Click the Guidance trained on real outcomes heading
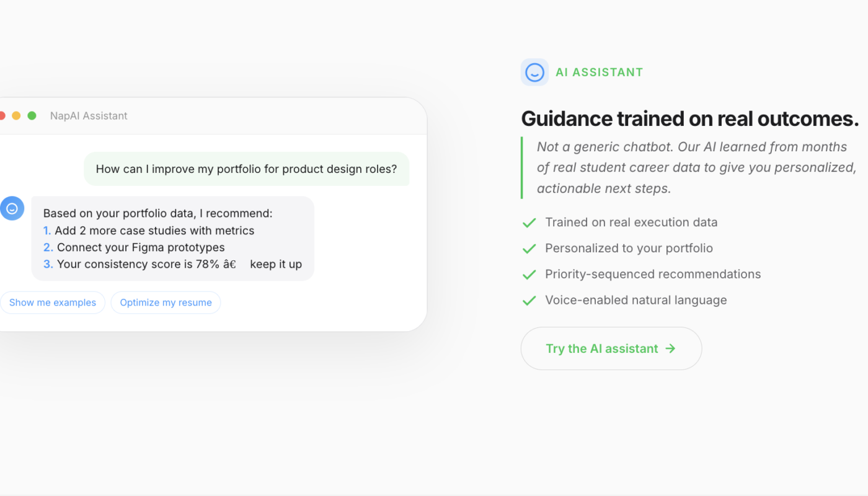This screenshot has height=496, width=868. [690, 118]
